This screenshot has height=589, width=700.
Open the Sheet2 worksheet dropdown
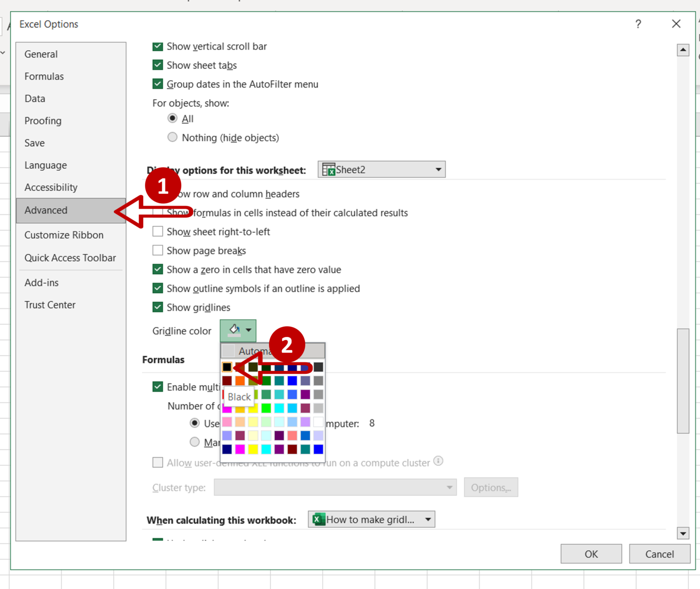(381, 169)
